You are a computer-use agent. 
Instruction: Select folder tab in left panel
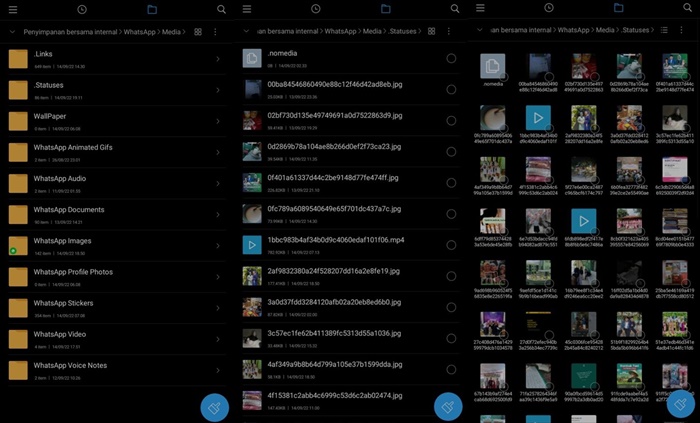[152, 9]
